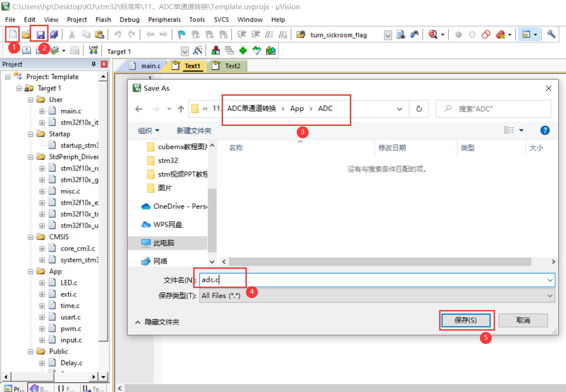
Task: Open the file name dropdown arrow
Action: click(550, 280)
